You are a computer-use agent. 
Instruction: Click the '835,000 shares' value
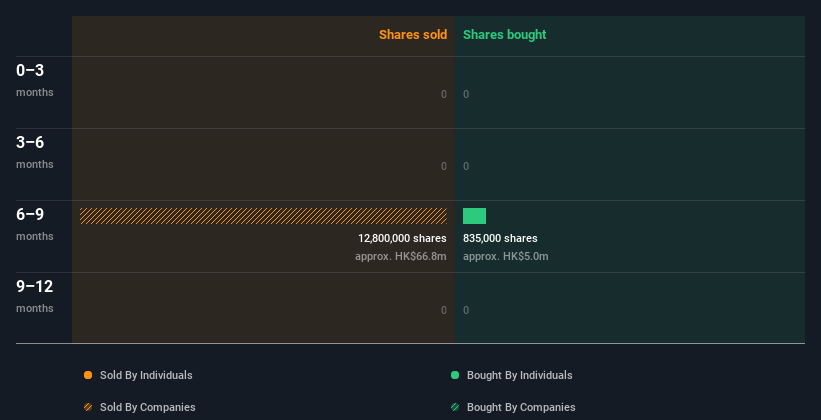[500, 238]
